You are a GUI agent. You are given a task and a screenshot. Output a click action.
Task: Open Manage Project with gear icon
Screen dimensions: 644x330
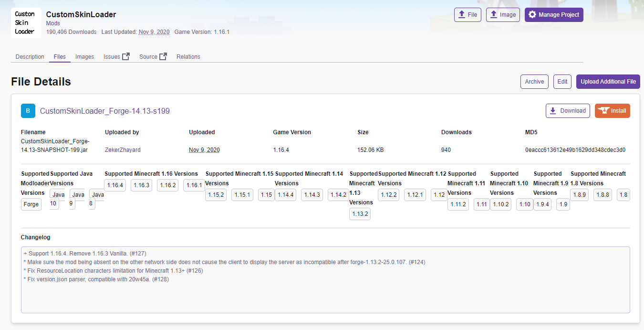click(x=553, y=15)
